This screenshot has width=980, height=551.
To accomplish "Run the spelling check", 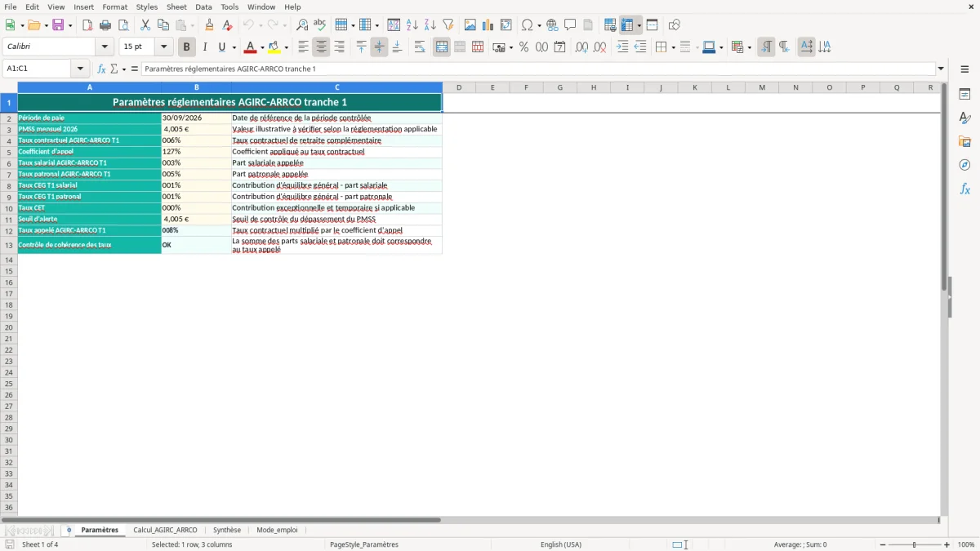I will (320, 25).
